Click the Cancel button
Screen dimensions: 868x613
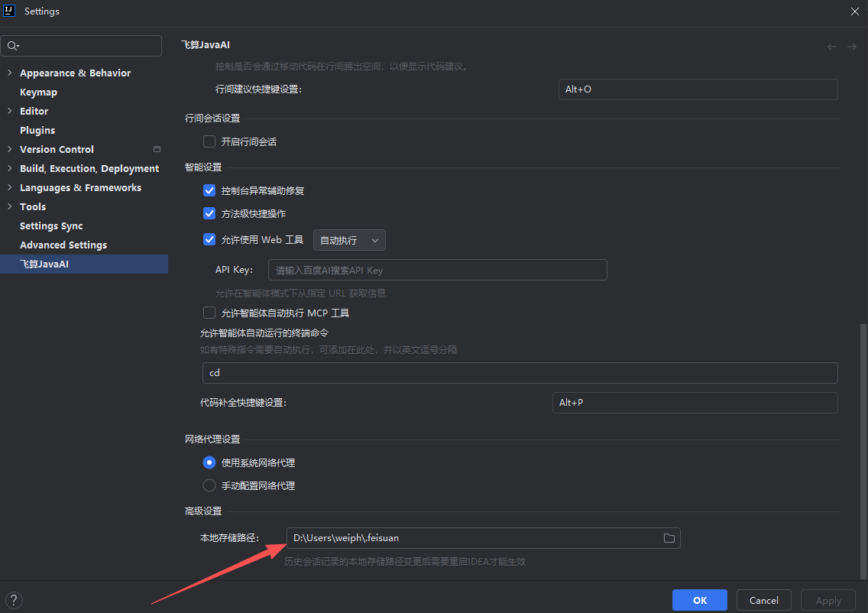click(763, 600)
